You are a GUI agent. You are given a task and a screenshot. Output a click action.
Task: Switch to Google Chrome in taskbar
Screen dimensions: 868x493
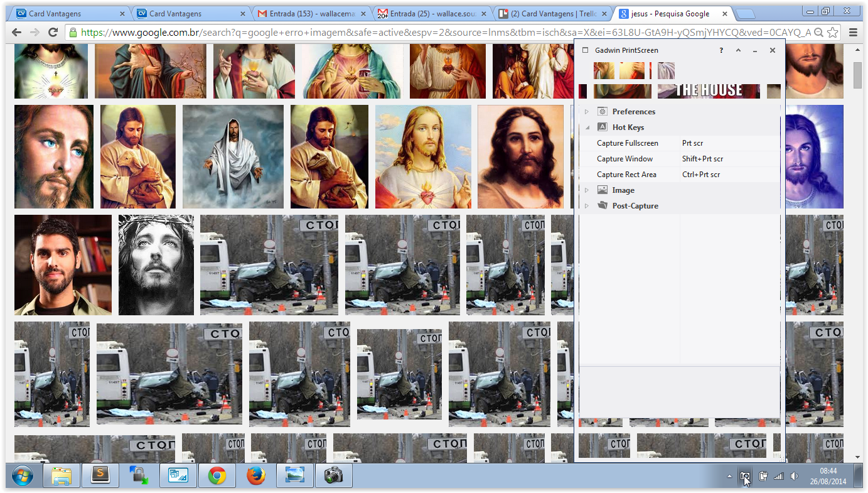pyautogui.click(x=217, y=476)
